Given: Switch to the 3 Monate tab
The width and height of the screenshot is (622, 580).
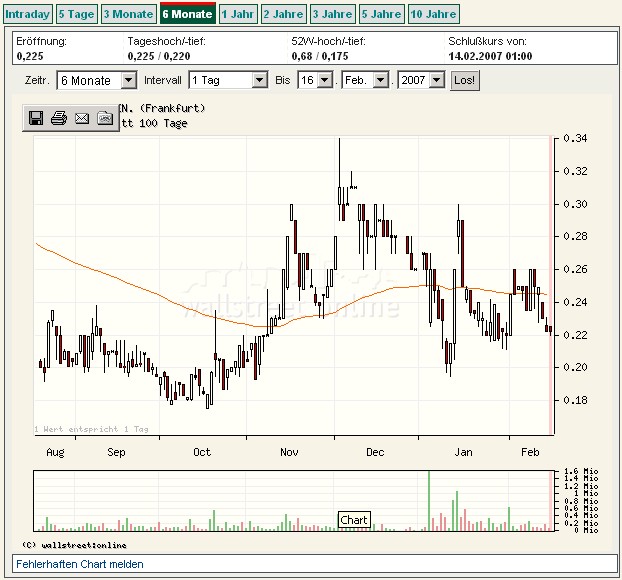Looking at the screenshot, I should click(129, 14).
